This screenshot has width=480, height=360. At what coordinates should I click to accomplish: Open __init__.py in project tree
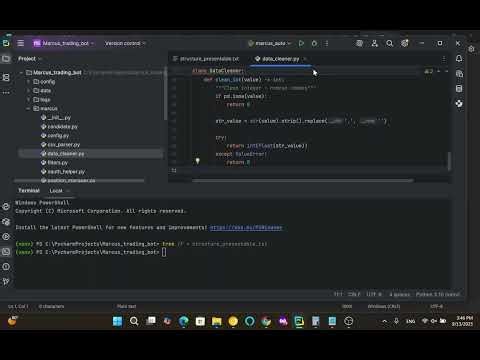[x=56, y=118]
